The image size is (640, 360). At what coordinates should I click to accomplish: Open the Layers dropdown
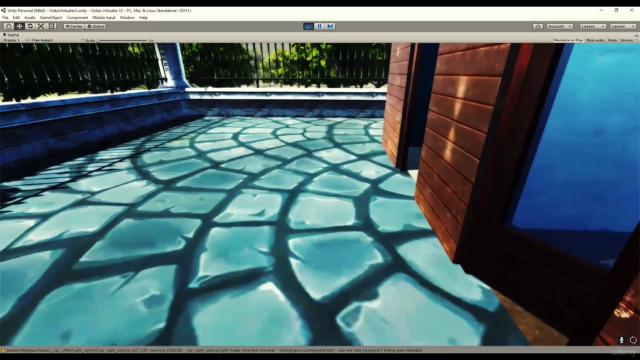click(593, 26)
